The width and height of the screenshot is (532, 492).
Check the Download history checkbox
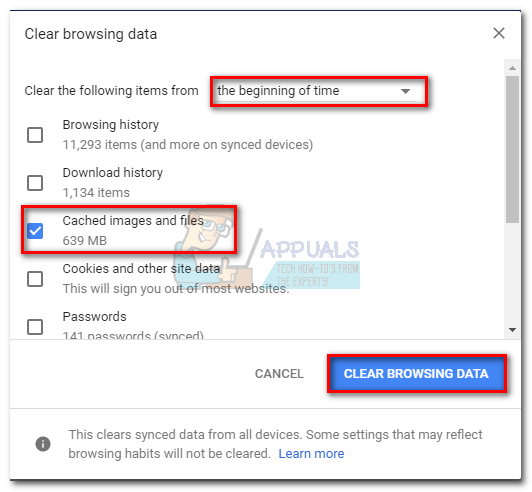(x=35, y=183)
